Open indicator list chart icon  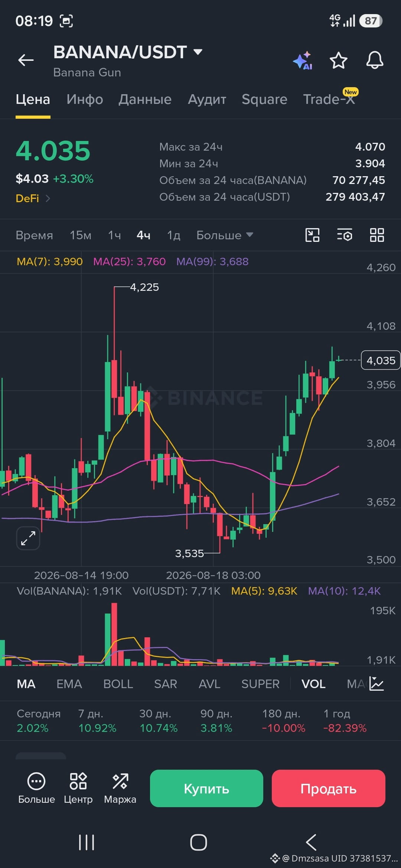[376, 684]
